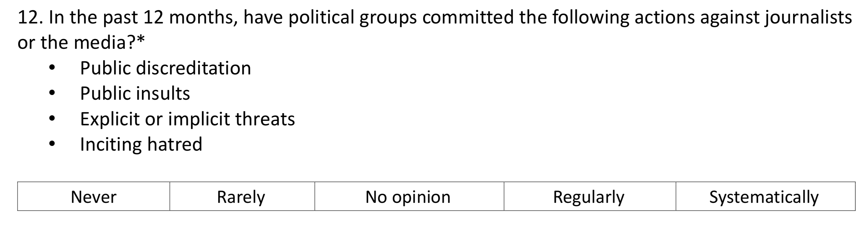The image size is (868, 225).
Task: Select "Regularly" as the answer
Action: click(589, 197)
